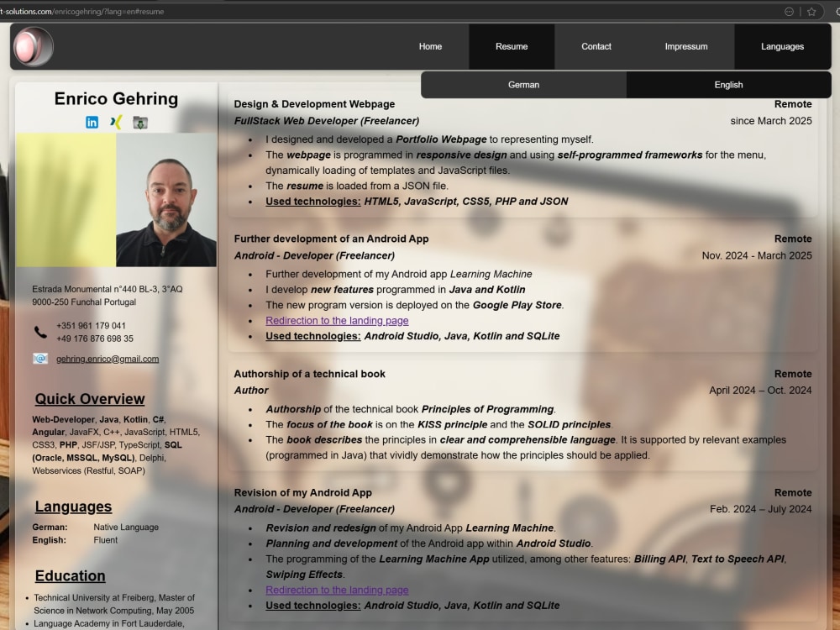Click the phone number +351 961 179 041
The image size is (840, 630).
(91, 326)
